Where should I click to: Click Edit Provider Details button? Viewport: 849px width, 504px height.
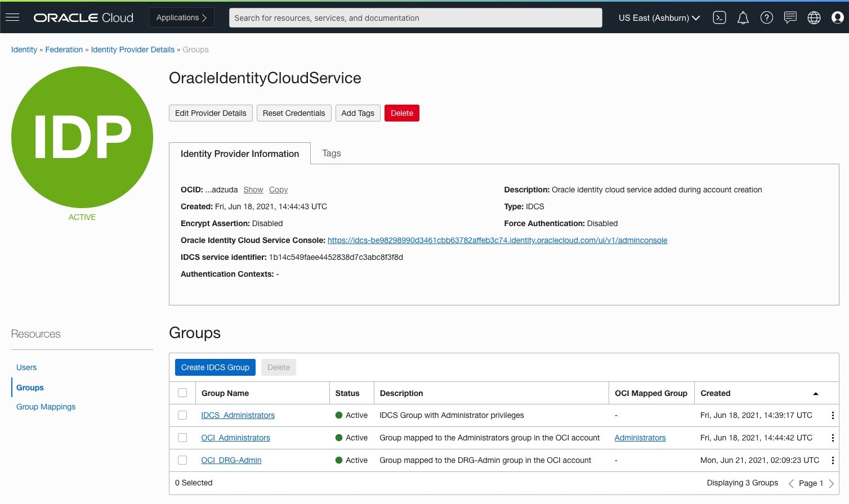pyautogui.click(x=211, y=113)
